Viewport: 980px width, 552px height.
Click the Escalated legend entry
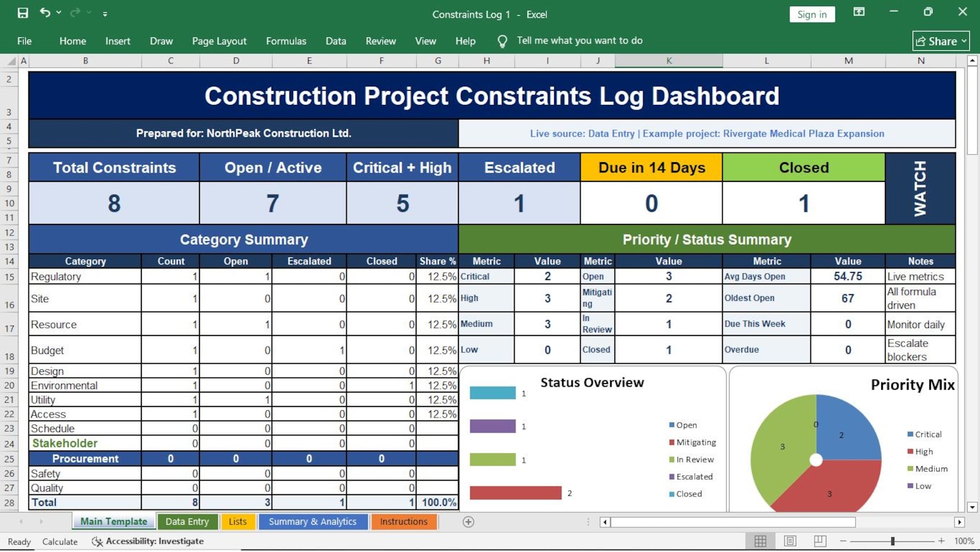[691, 477]
